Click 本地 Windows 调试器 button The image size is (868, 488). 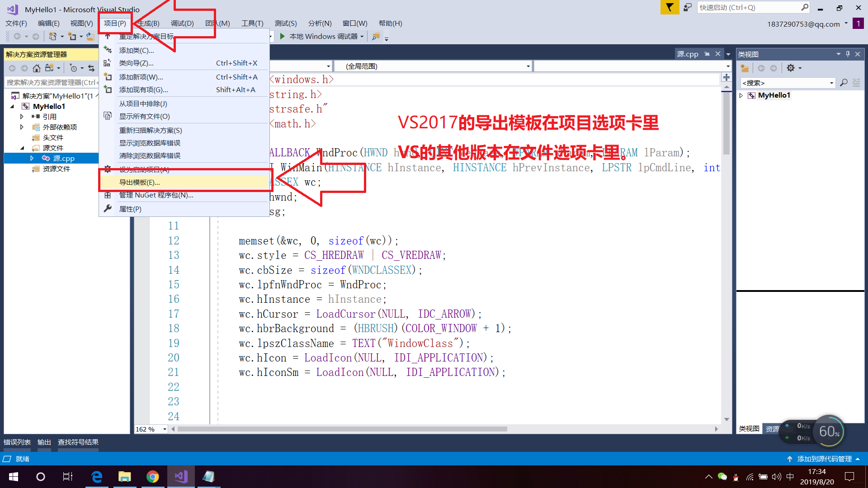point(323,37)
